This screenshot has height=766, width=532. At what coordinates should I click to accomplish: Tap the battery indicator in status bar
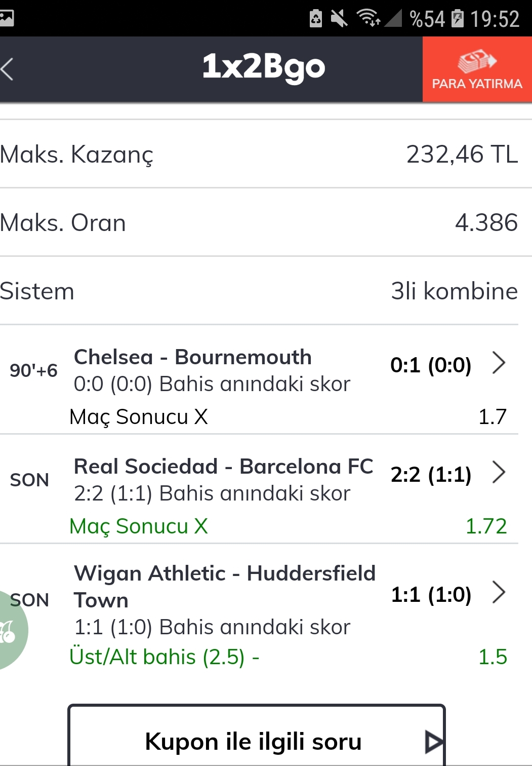(458, 19)
